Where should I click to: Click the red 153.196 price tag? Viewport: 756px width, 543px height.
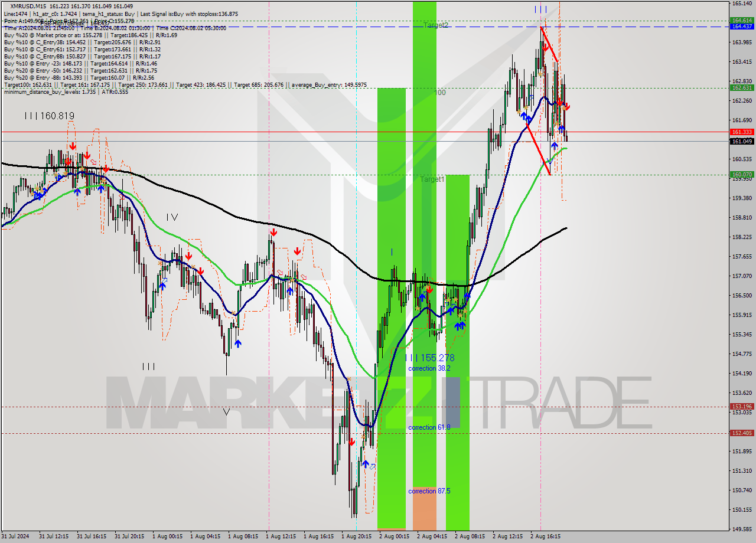pyautogui.click(x=742, y=407)
